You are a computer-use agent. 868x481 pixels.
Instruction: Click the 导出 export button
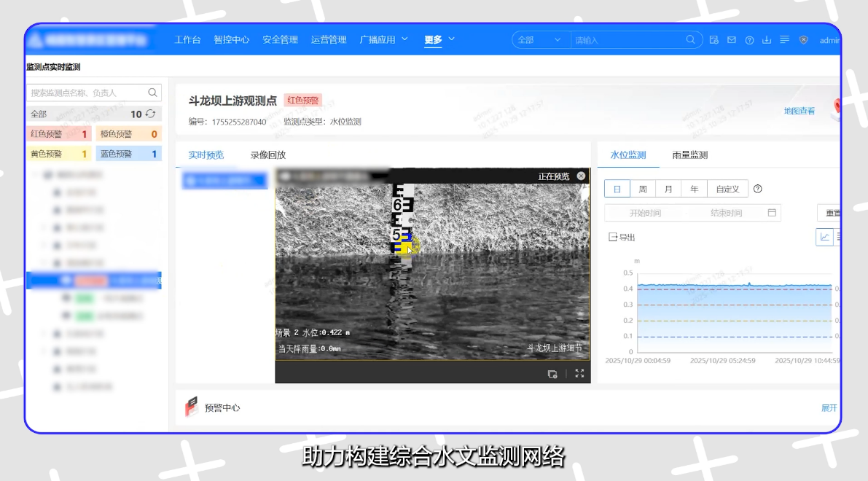point(622,237)
